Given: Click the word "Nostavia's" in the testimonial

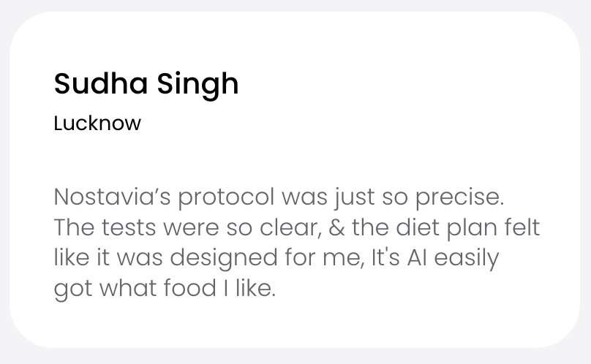Looking at the screenshot, I should tap(113, 197).
